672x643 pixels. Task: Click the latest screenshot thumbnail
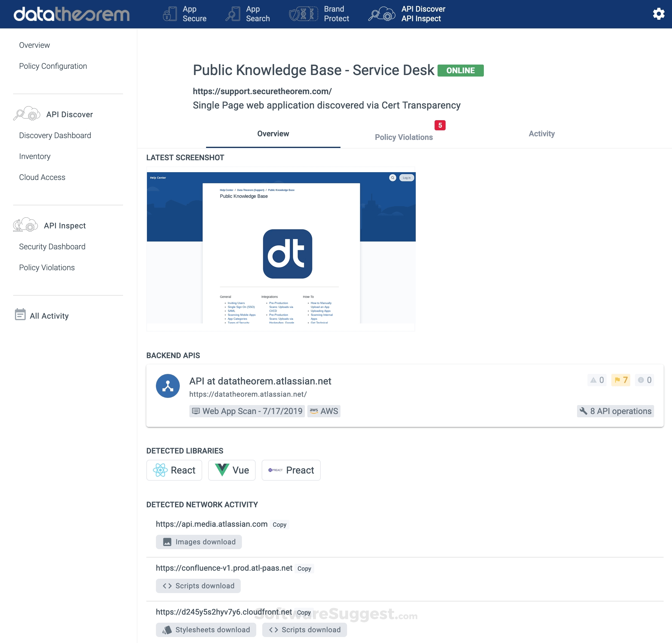click(280, 248)
